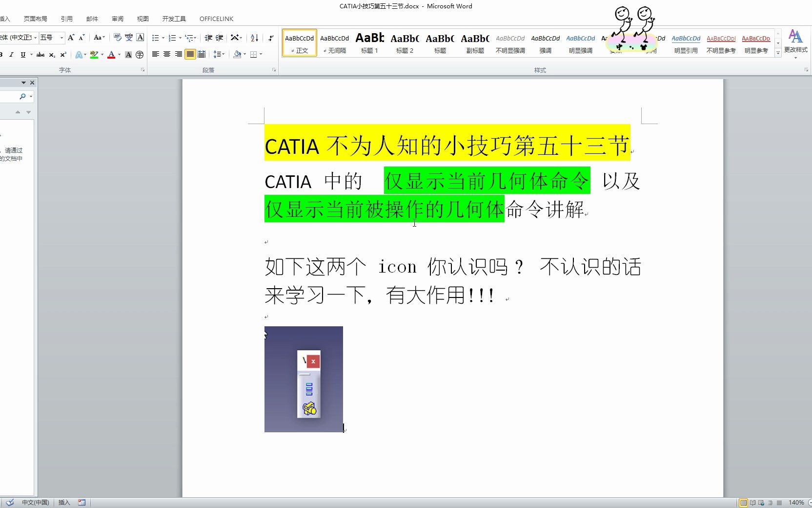Screen dimensions: 812x508
Task: Open the 邮件 tab
Action: (92, 19)
